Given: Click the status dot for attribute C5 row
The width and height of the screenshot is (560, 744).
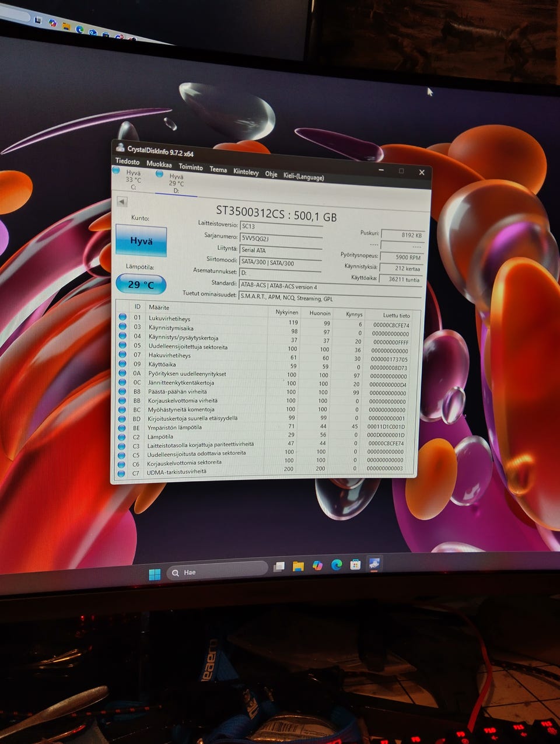Looking at the screenshot, I should 121,455.
